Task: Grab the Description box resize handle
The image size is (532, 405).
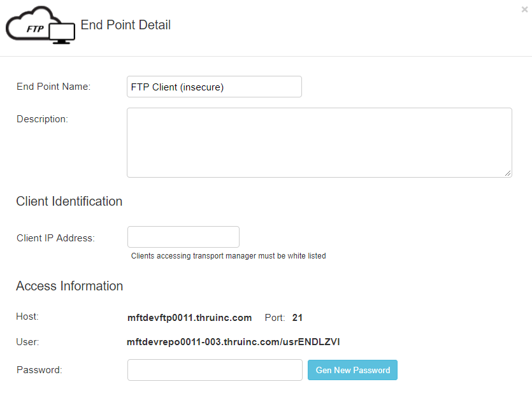Action: [508, 173]
